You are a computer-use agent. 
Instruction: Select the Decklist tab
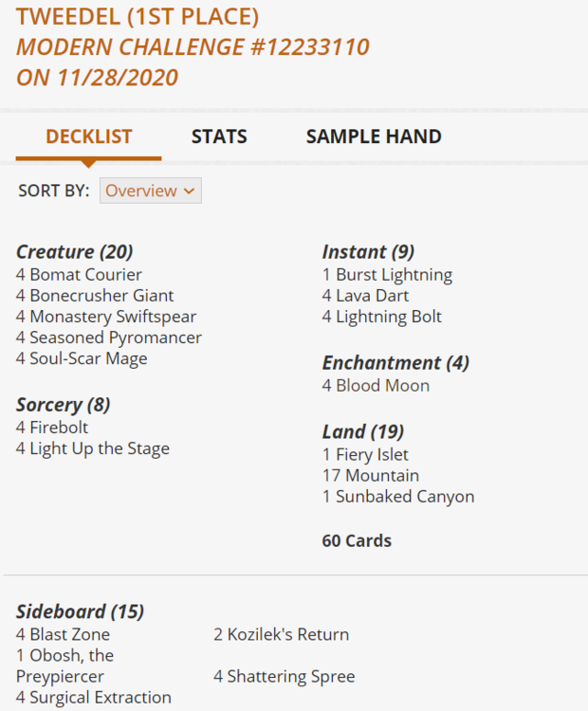pos(88,137)
